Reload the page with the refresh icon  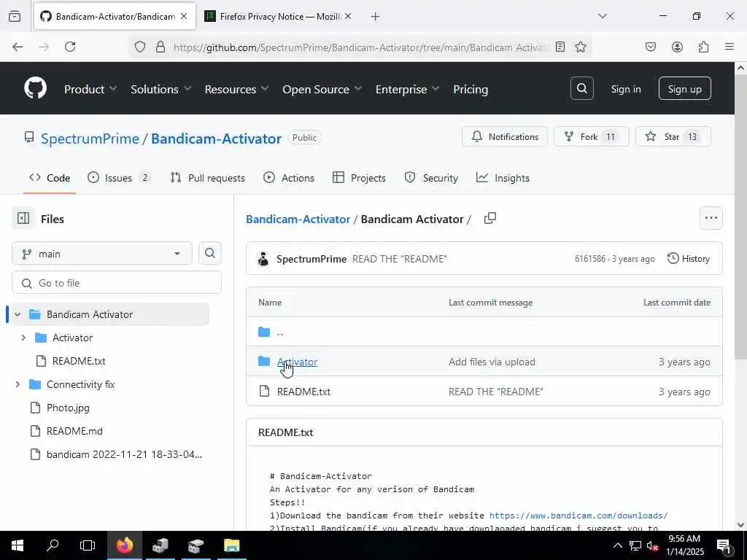(x=70, y=47)
